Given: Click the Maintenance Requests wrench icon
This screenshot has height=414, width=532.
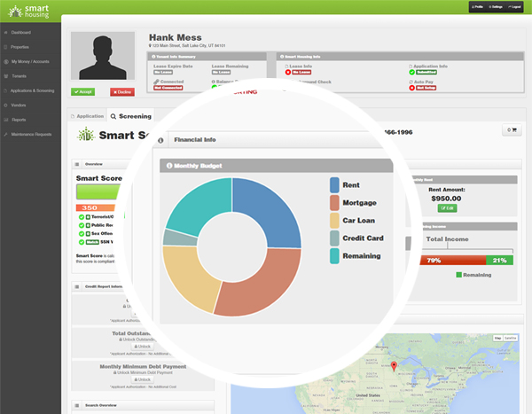Looking at the screenshot, I should pos(5,135).
